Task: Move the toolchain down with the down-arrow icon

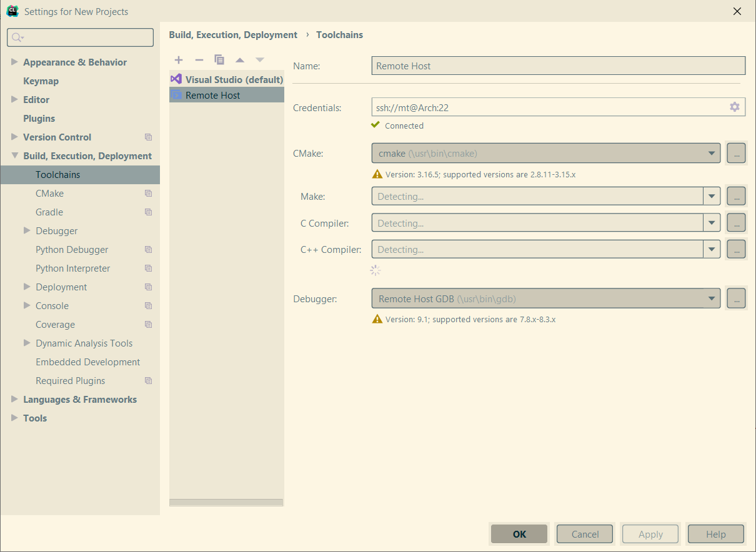Action: coord(260,59)
